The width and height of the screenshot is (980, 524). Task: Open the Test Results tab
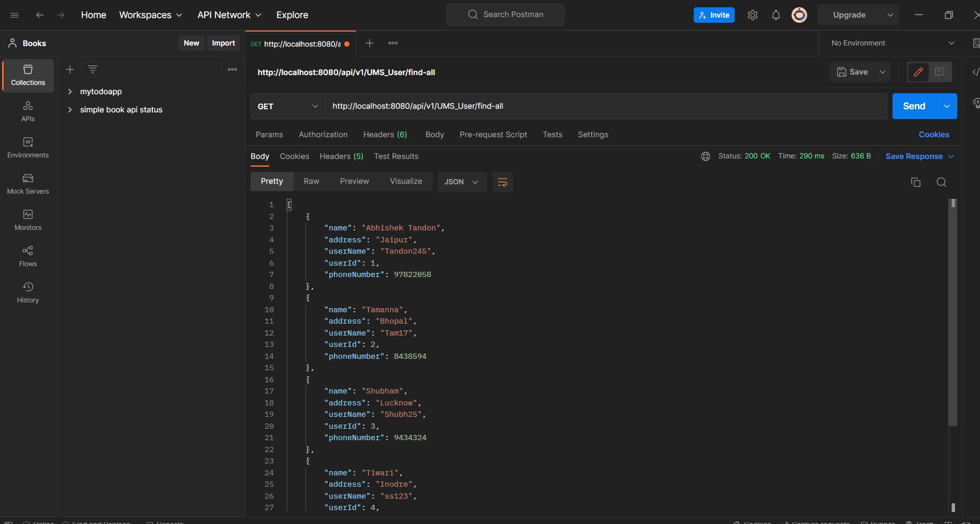[396, 156]
